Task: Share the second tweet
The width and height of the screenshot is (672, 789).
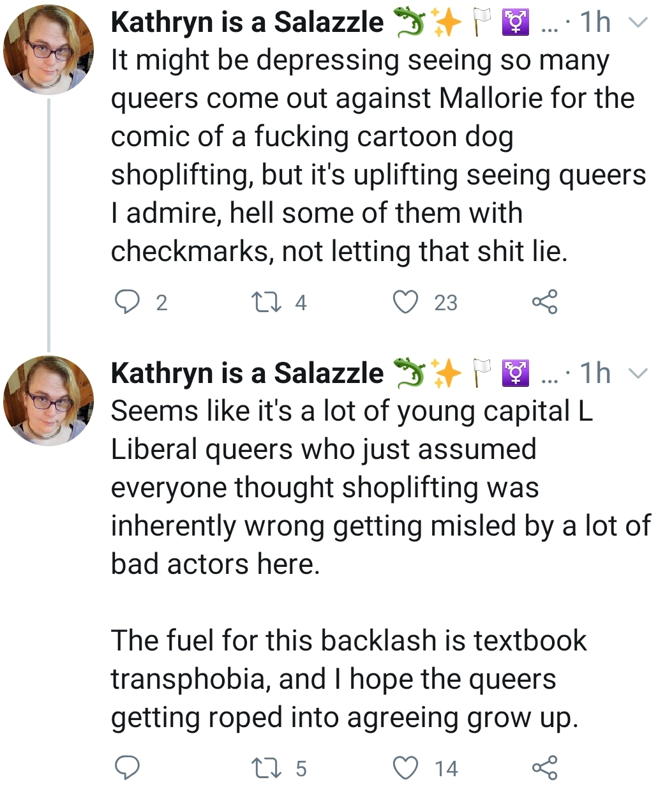Action: click(x=544, y=767)
